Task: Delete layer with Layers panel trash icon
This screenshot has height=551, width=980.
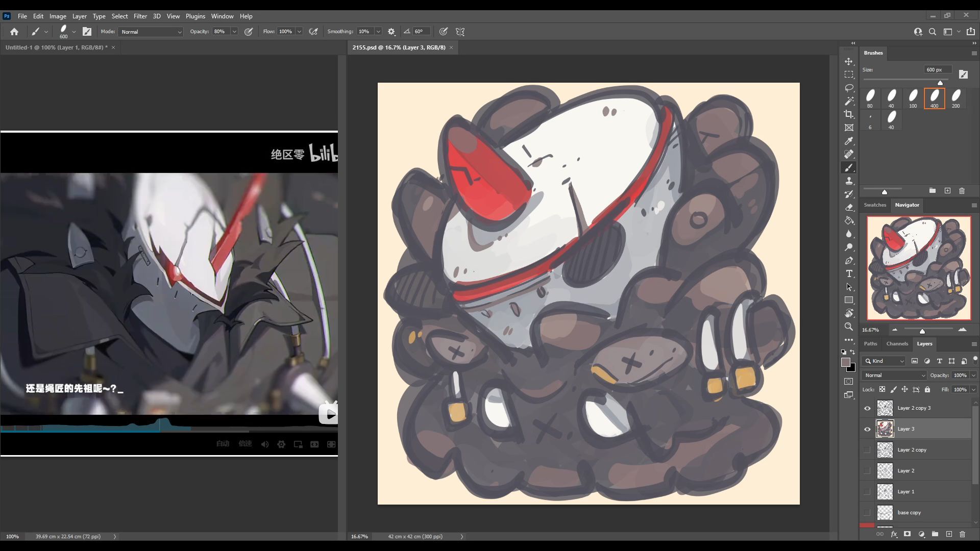Action: point(962,534)
